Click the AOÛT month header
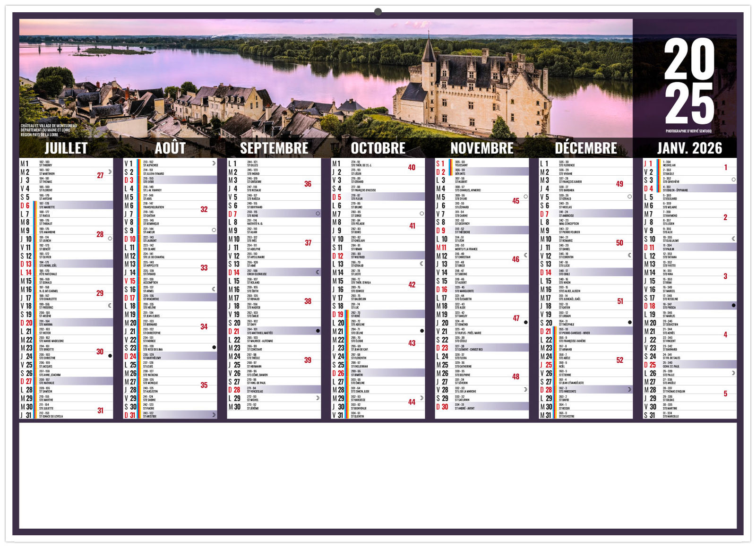This screenshot has width=756, height=548. 170,148
